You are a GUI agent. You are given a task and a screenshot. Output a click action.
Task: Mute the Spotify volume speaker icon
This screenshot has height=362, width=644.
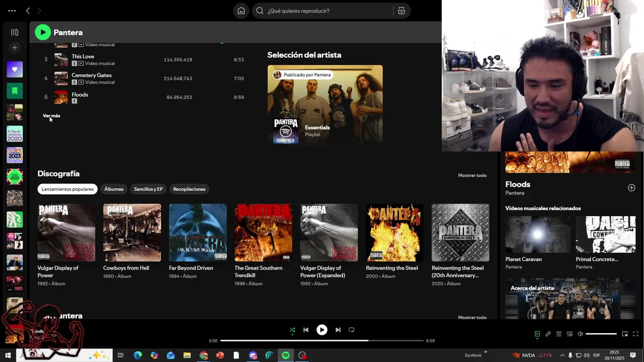pos(580,334)
